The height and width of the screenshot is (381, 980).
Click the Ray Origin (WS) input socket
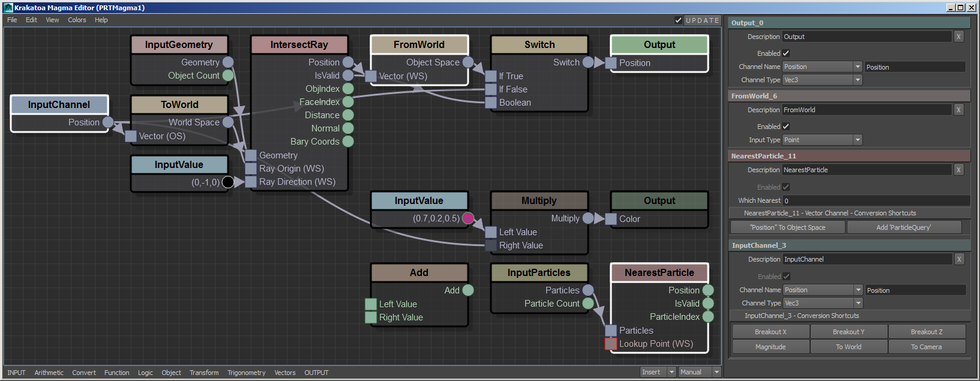tap(251, 169)
